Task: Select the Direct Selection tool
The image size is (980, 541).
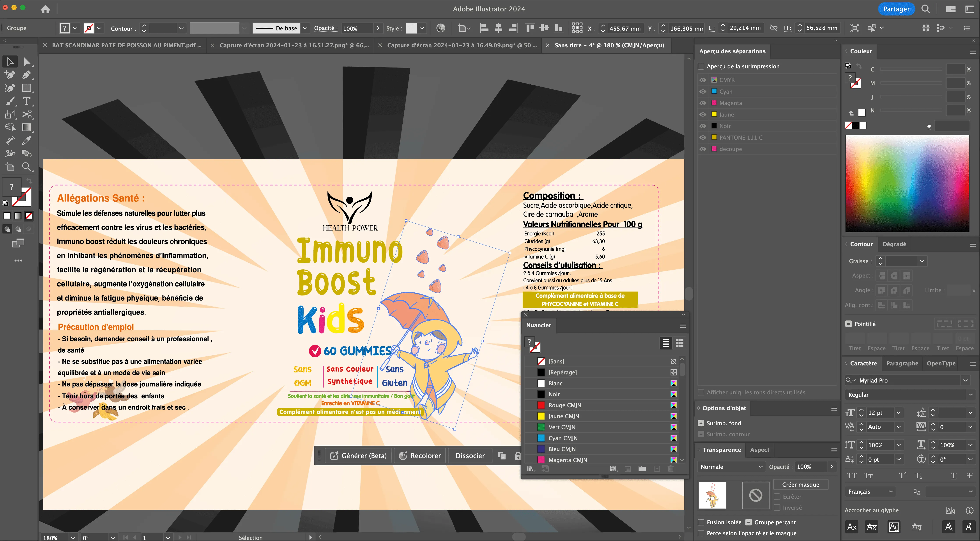Action: coord(26,62)
